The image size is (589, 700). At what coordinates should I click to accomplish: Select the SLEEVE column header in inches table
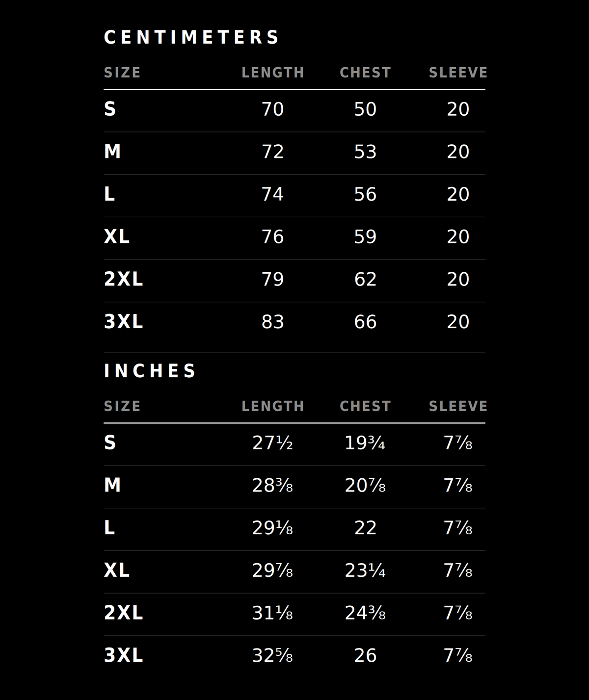click(x=458, y=406)
